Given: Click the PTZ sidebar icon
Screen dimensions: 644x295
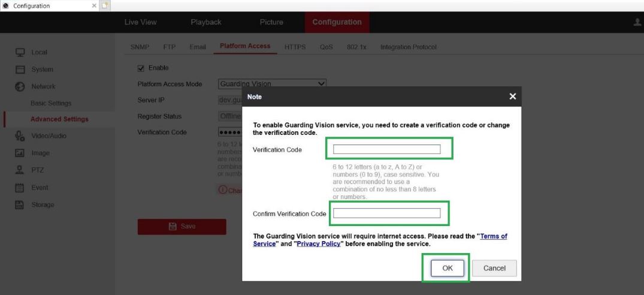Looking at the screenshot, I should (x=20, y=170).
